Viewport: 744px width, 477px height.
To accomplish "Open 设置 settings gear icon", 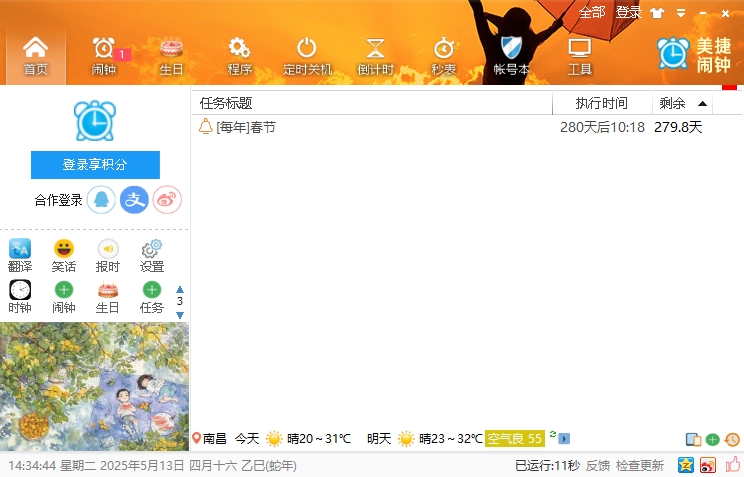I will pyautogui.click(x=152, y=255).
